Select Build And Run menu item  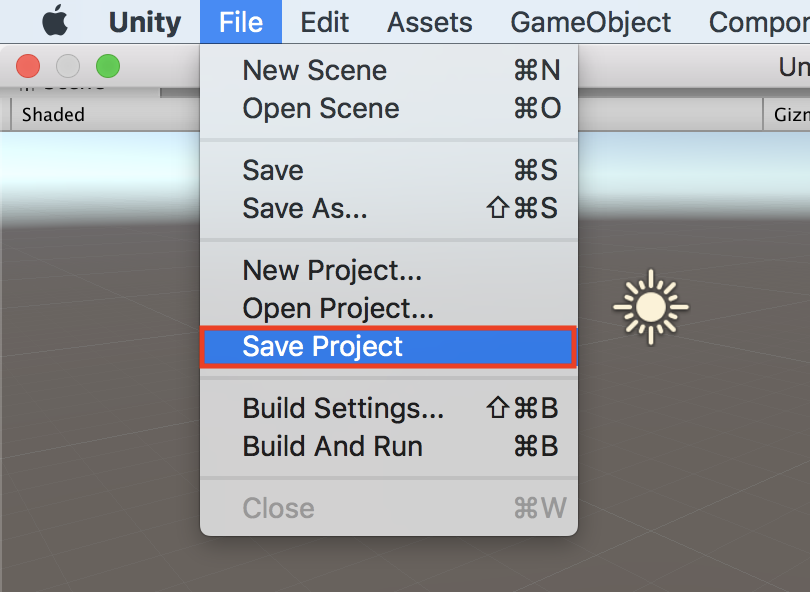tap(332, 446)
